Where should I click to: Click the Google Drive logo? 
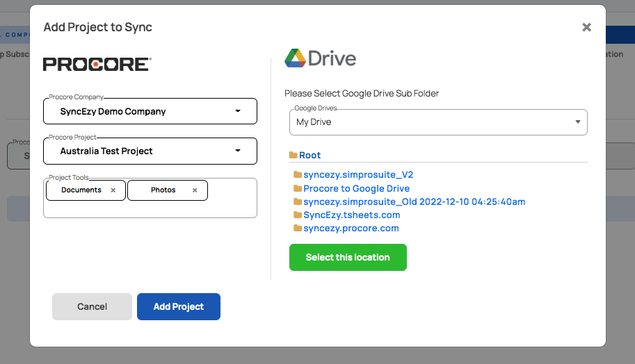[x=321, y=58]
